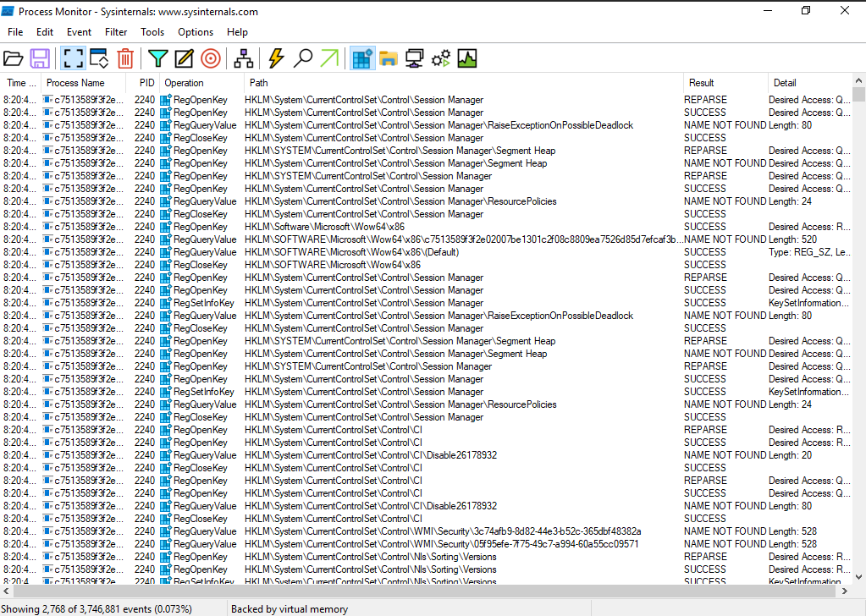Click the green Jump To arrow icon
Image resolution: width=866 pixels, height=616 pixels.
329,58
